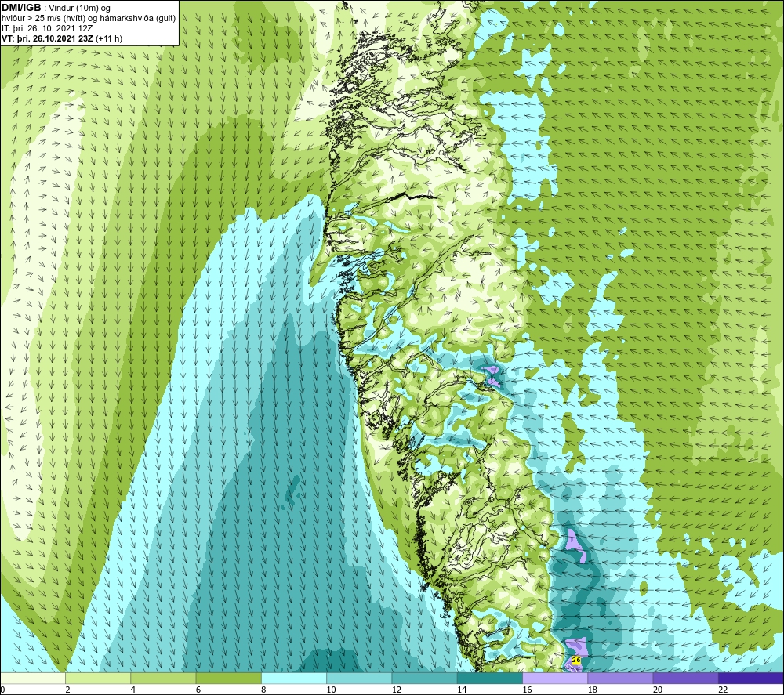The height and width of the screenshot is (695, 784).
Task: Select the 4–6 m/s green legend swatch
Action: pyautogui.click(x=164, y=678)
